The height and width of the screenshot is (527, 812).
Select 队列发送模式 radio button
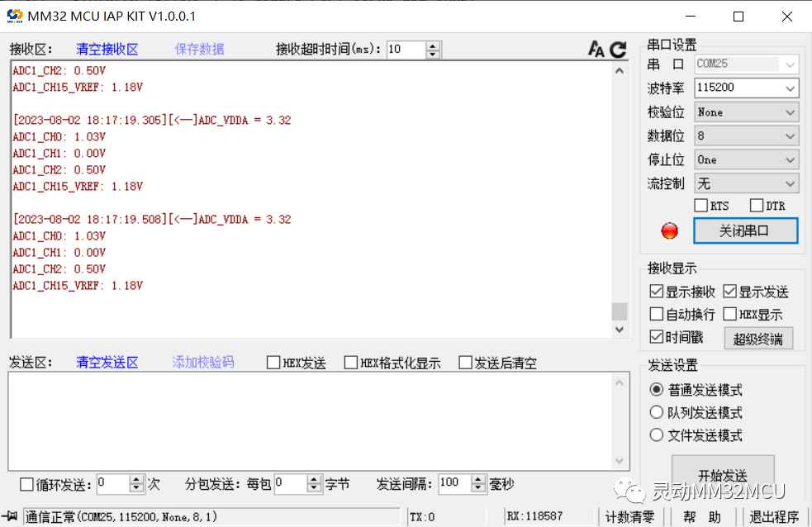click(656, 412)
